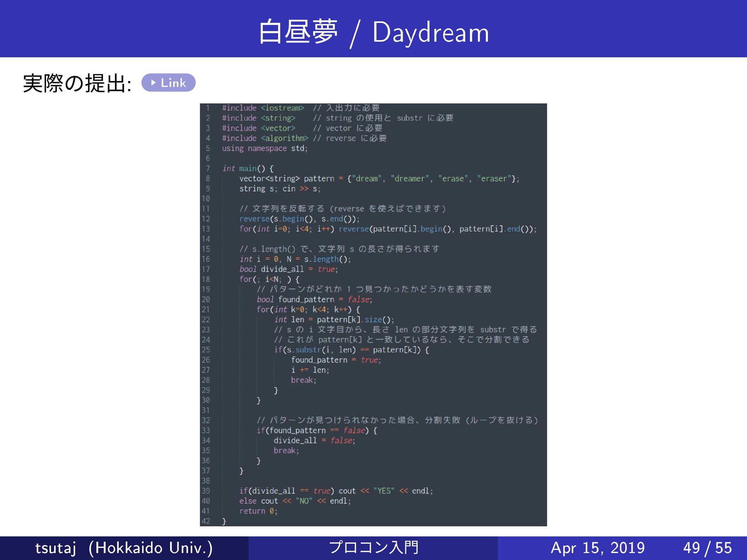Click the date Apr 15, 2019 in footer
This screenshot has height=560, width=747.
tap(597, 548)
